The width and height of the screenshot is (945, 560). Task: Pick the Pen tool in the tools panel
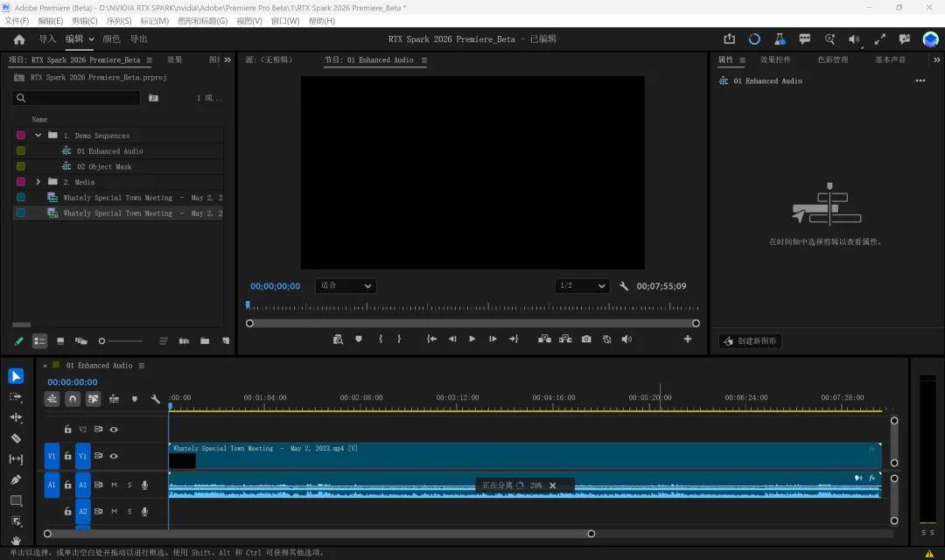click(17, 479)
